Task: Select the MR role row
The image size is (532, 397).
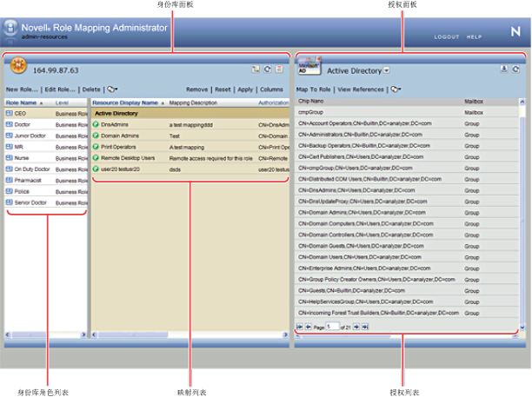Action: click(46, 147)
